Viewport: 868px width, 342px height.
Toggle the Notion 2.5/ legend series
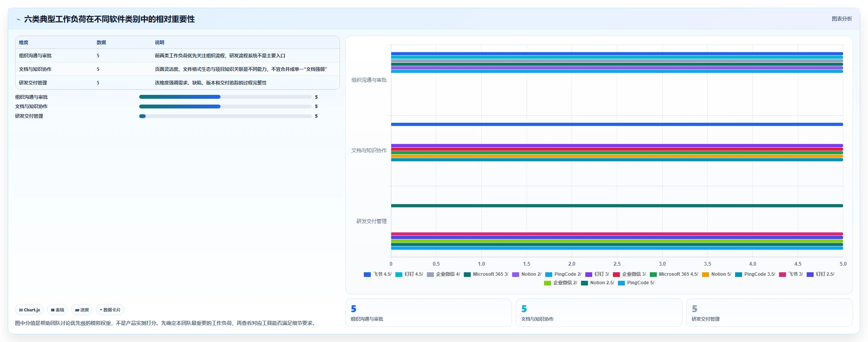point(598,283)
